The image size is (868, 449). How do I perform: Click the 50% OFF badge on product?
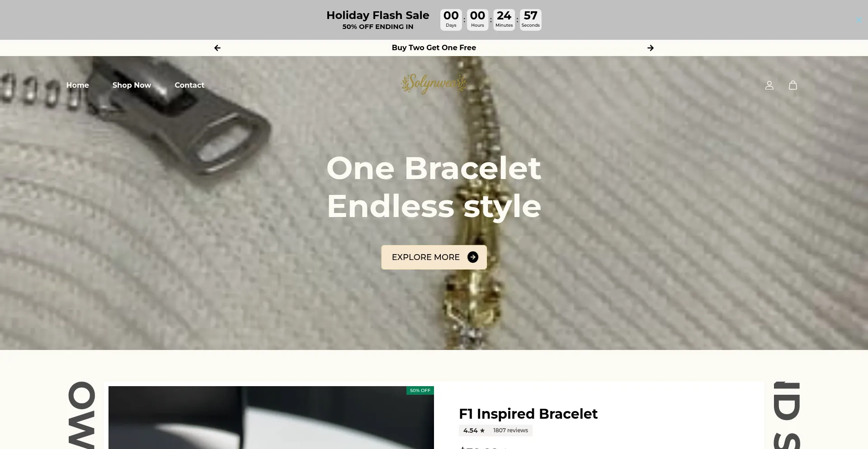pos(420,391)
